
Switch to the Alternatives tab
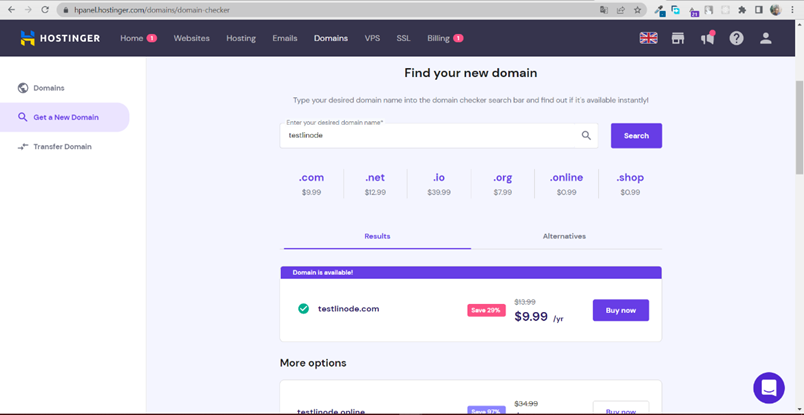[x=564, y=236]
